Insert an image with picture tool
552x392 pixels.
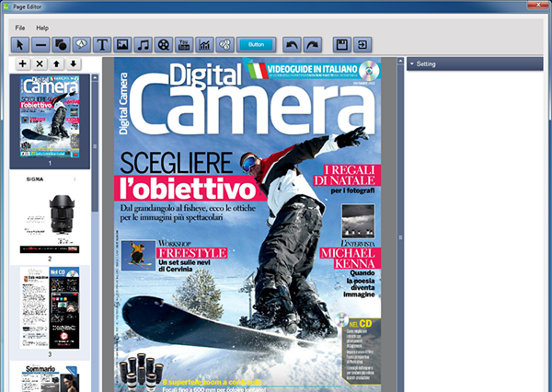[121, 44]
